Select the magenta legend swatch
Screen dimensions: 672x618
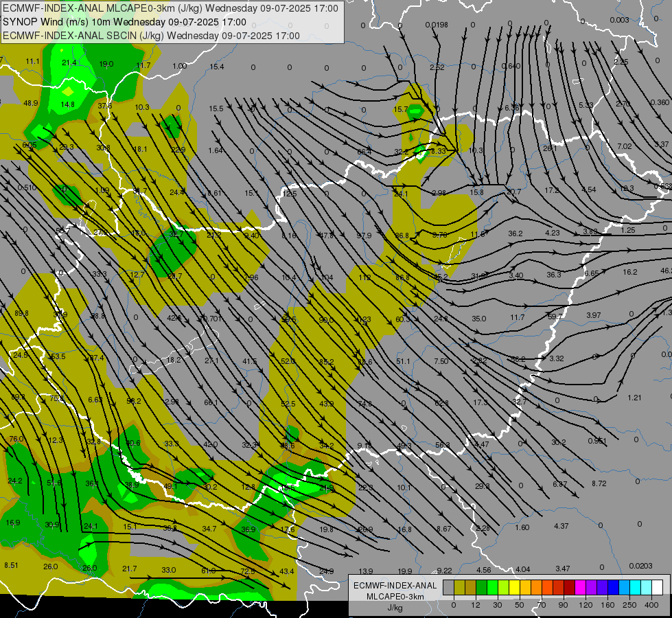(580, 587)
